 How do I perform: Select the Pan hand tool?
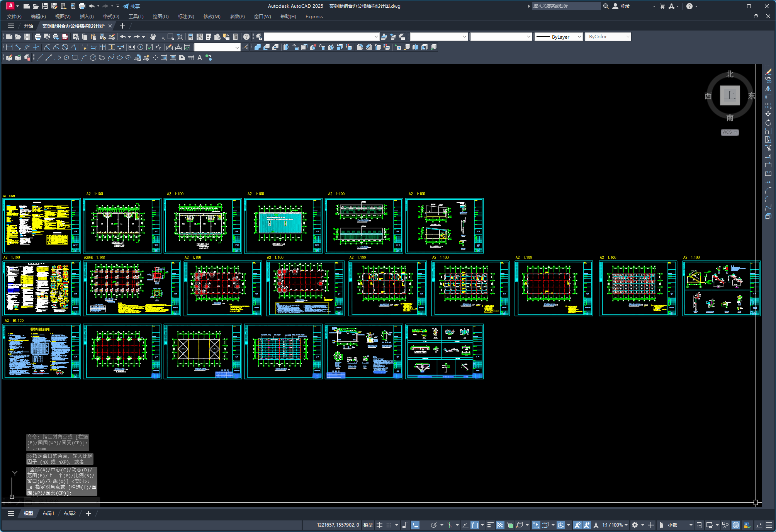click(x=153, y=37)
